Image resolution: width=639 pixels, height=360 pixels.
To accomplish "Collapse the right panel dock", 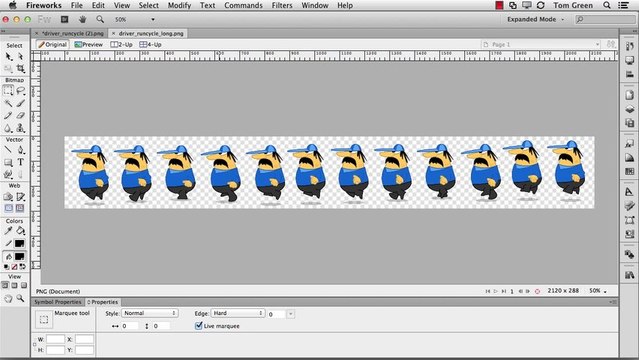I will [x=634, y=31].
